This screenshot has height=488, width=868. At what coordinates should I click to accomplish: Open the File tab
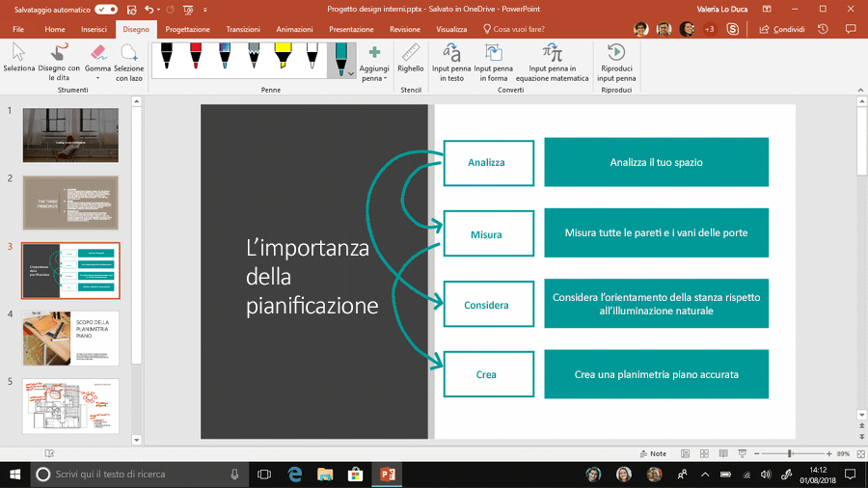[18, 29]
